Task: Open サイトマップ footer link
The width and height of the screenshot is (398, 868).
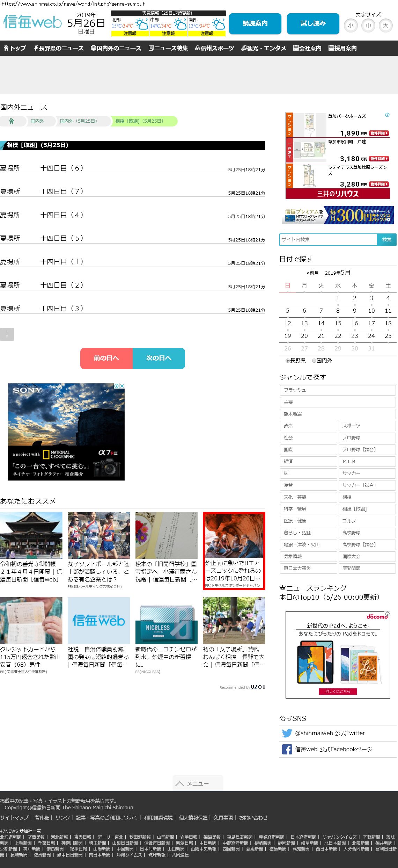Action: [x=14, y=817]
